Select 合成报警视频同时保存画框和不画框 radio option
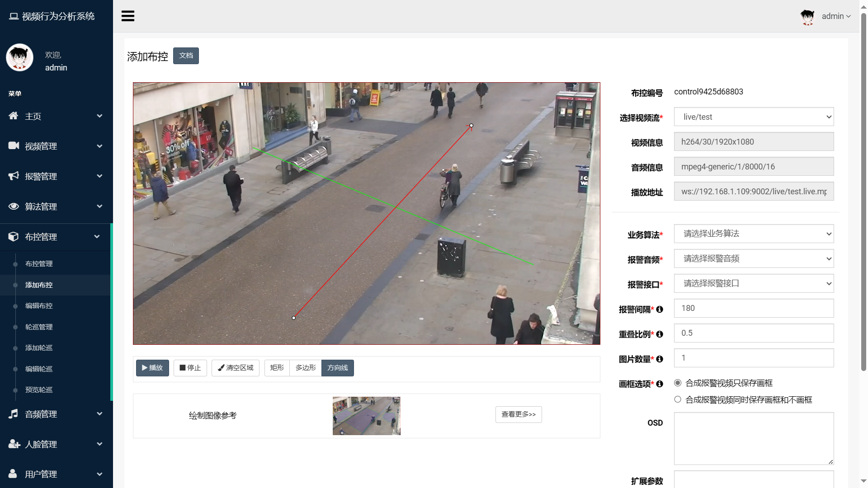868x488 pixels. pyautogui.click(x=678, y=399)
